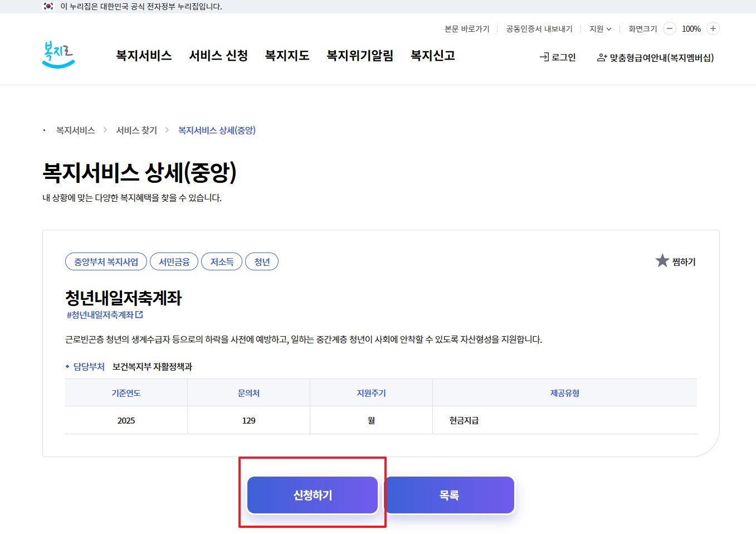Click the 월 support cycle cell
The width and height of the screenshot is (756, 534).
click(371, 420)
